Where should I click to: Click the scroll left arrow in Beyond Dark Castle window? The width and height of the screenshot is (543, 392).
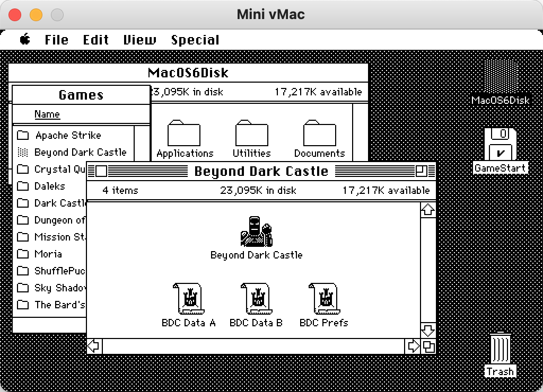click(94, 346)
